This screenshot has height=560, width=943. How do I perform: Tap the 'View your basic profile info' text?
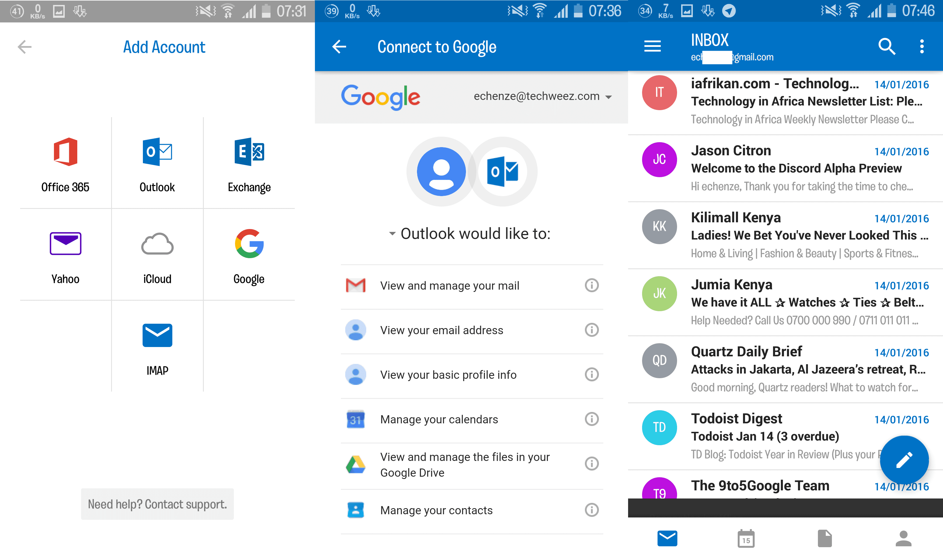coord(448,375)
